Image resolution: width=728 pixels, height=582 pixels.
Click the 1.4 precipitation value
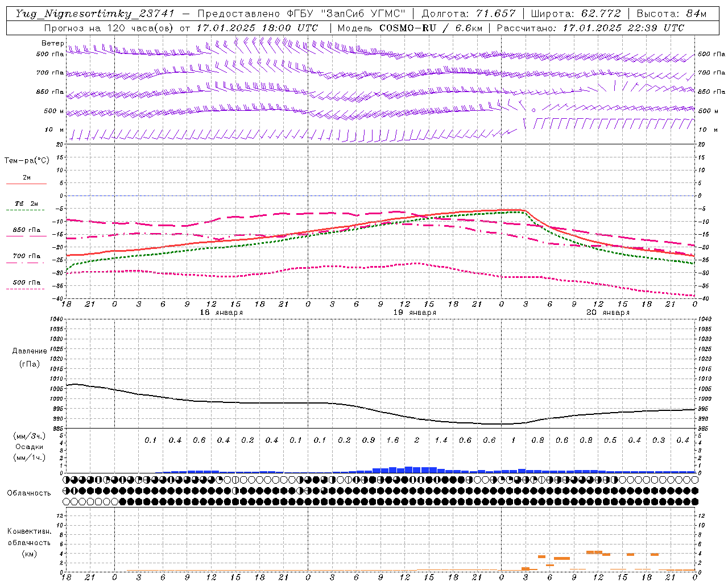tap(441, 440)
